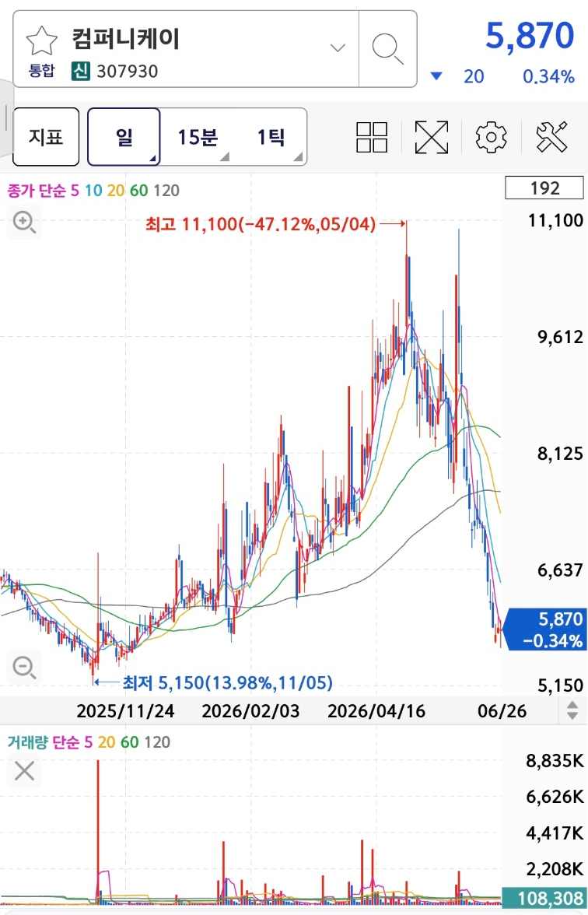The image size is (588, 915).
Task: Click the 2026/02/03 date axis label
Action: 250,711
